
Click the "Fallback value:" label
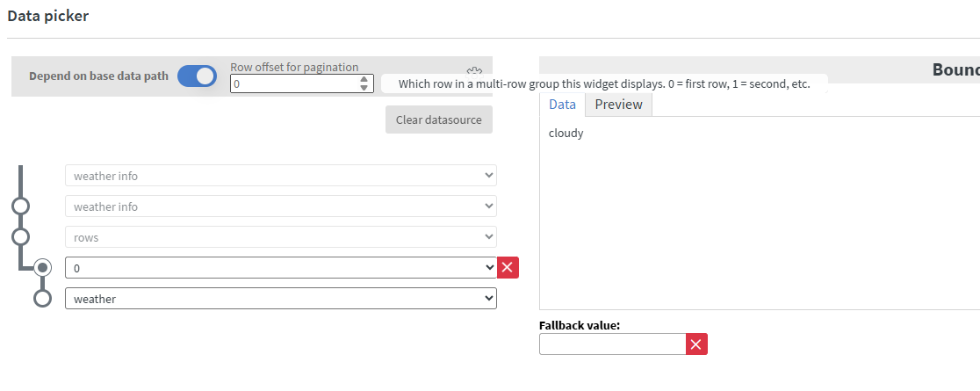coord(580,325)
